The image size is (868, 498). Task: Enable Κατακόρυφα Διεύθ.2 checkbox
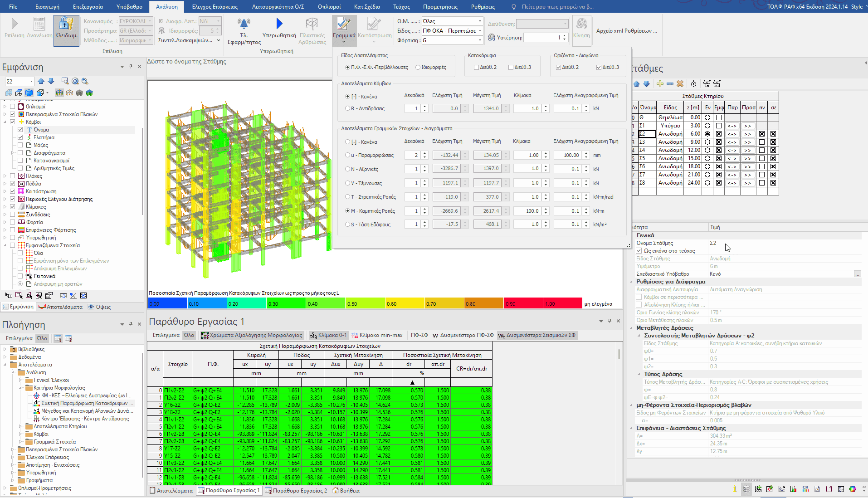tap(476, 67)
